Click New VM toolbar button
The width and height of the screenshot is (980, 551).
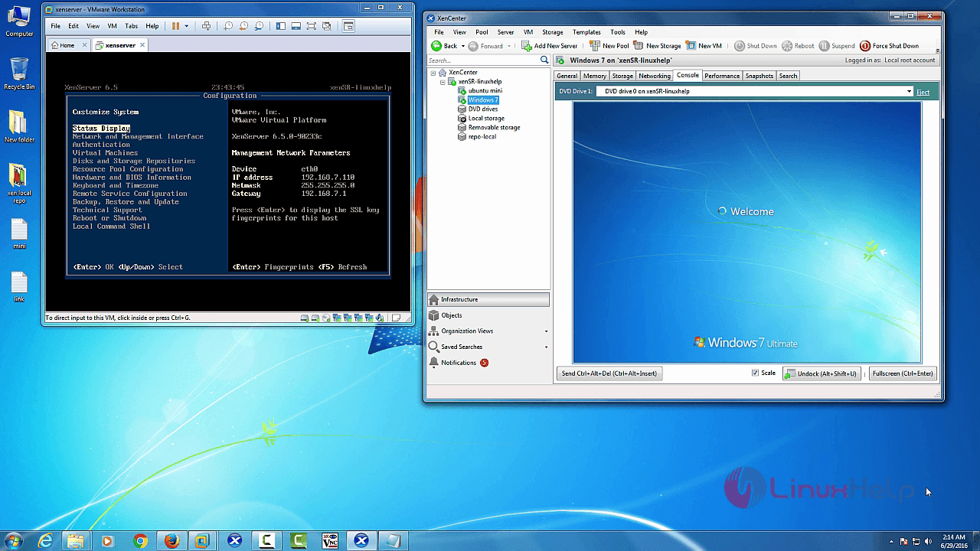pos(704,46)
